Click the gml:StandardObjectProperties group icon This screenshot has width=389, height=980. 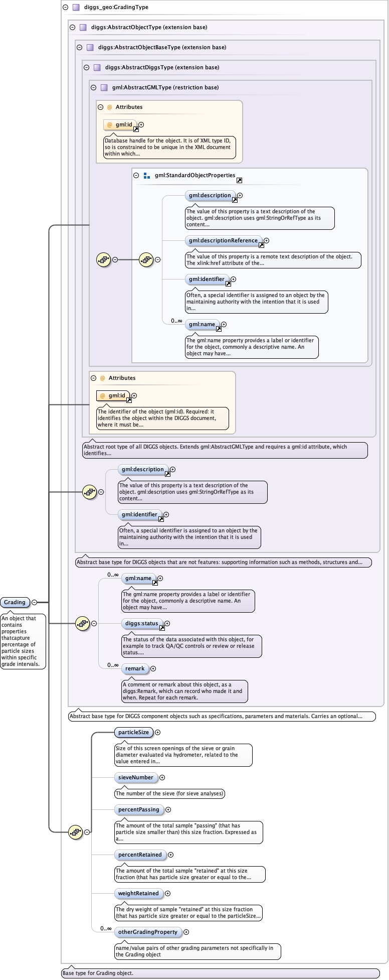(147, 176)
